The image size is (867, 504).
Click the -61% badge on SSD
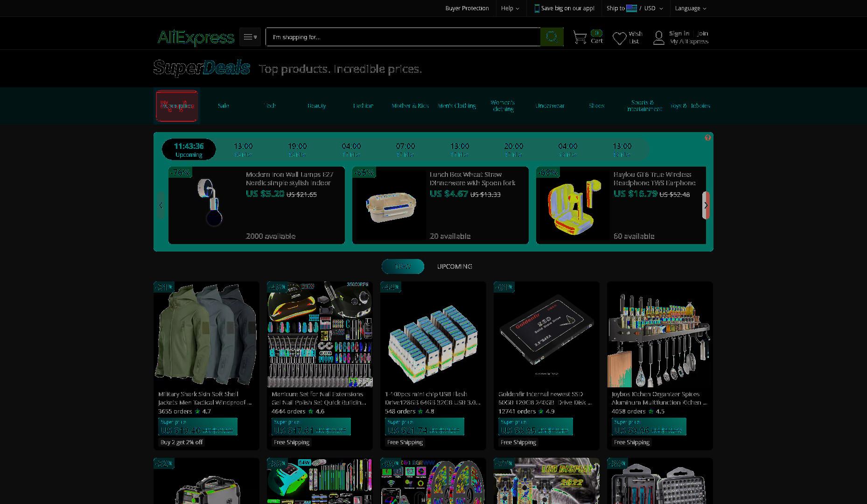(504, 287)
